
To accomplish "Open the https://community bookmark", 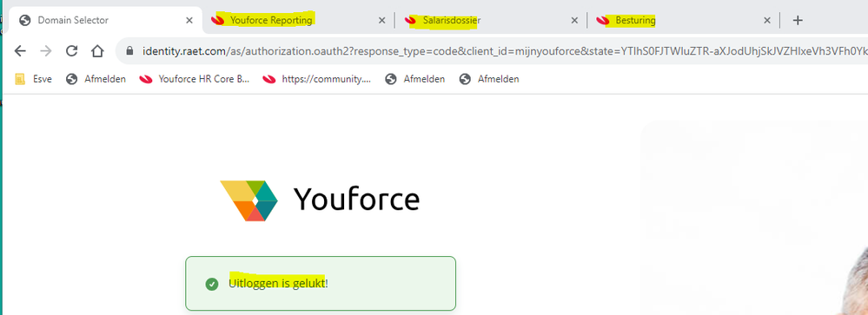I will (317, 79).
